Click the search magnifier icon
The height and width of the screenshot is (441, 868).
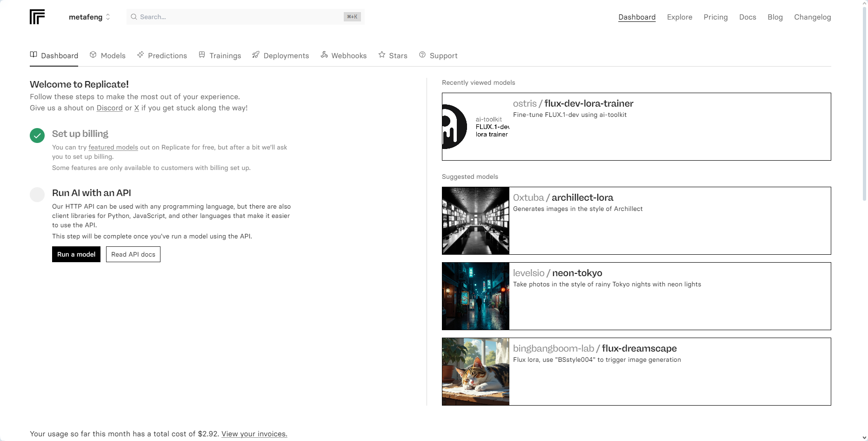click(x=134, y=17)
